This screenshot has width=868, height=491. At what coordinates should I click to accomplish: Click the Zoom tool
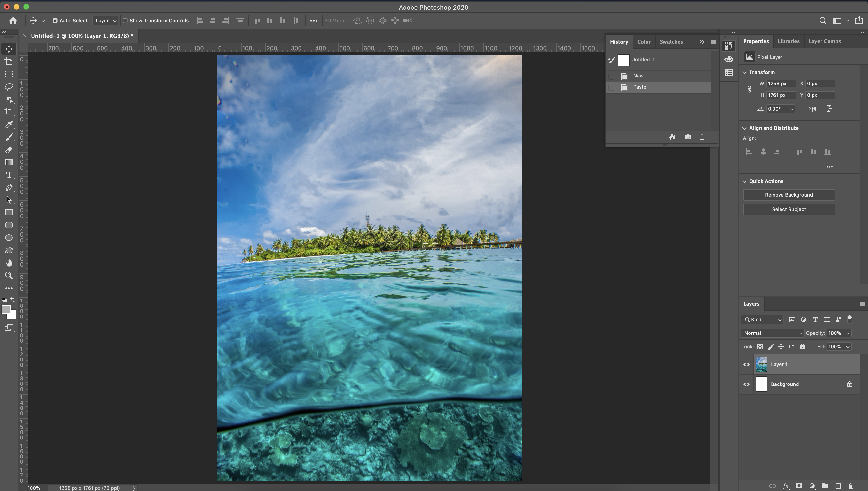(x=9, y=276)
